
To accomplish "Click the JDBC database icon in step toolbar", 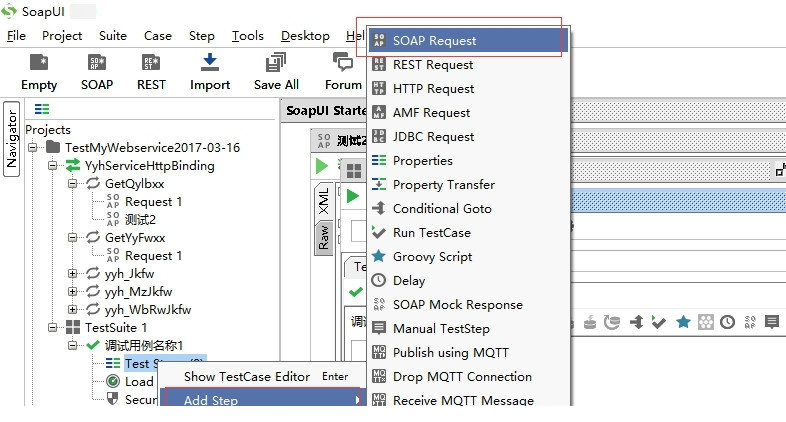I will 590,321.
